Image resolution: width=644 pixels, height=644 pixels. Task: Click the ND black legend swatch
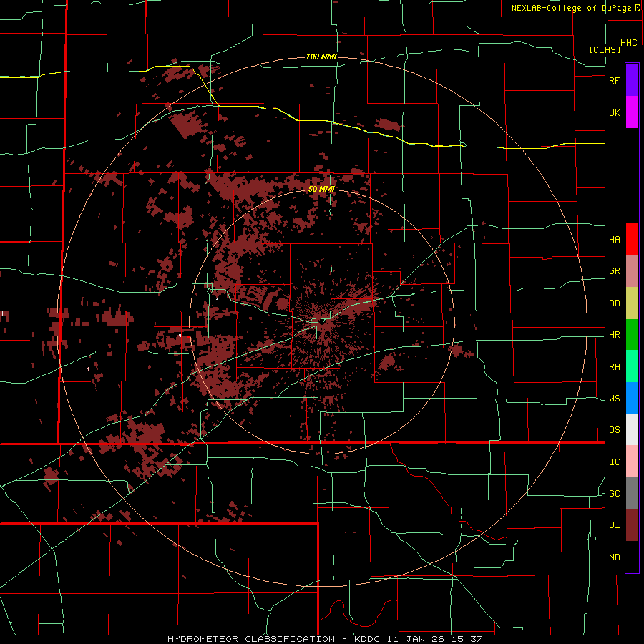tap(632, 557)
